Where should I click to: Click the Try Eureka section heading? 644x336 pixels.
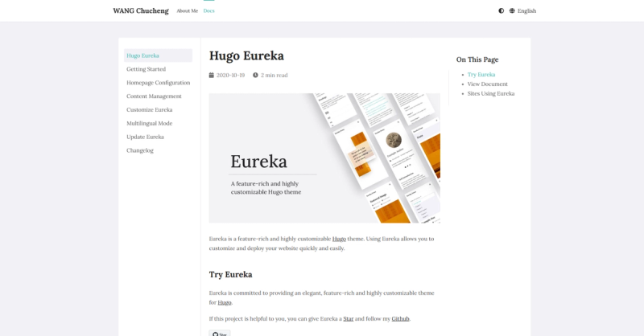tap(230, 274)
